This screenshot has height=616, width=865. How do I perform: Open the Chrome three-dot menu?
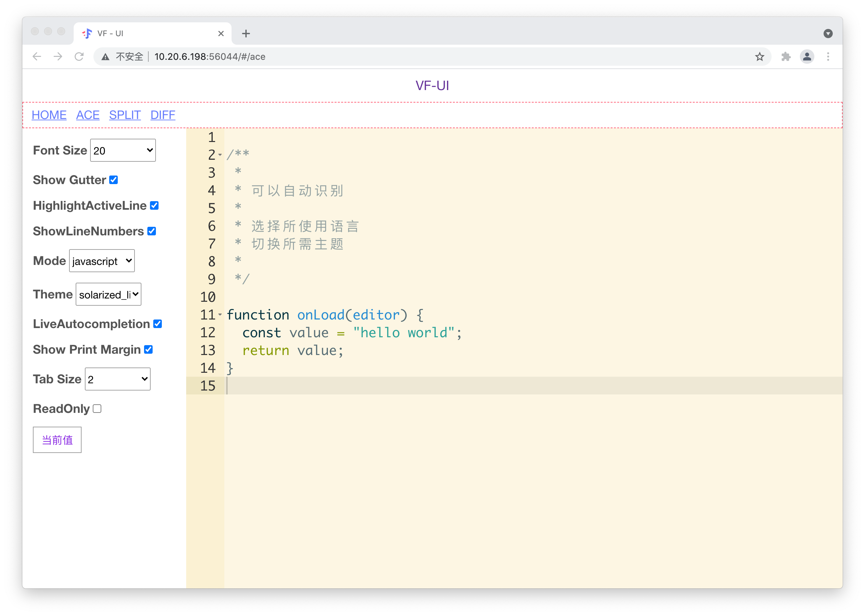point(828,57)
